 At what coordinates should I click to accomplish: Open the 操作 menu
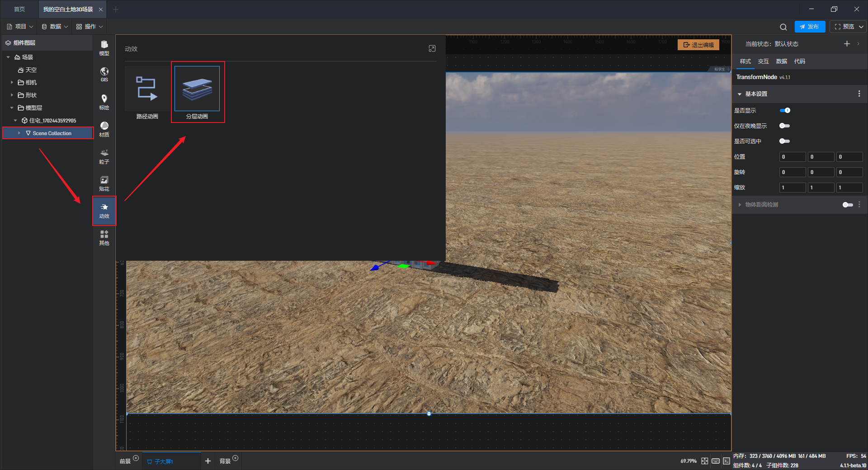pos(90,27)
